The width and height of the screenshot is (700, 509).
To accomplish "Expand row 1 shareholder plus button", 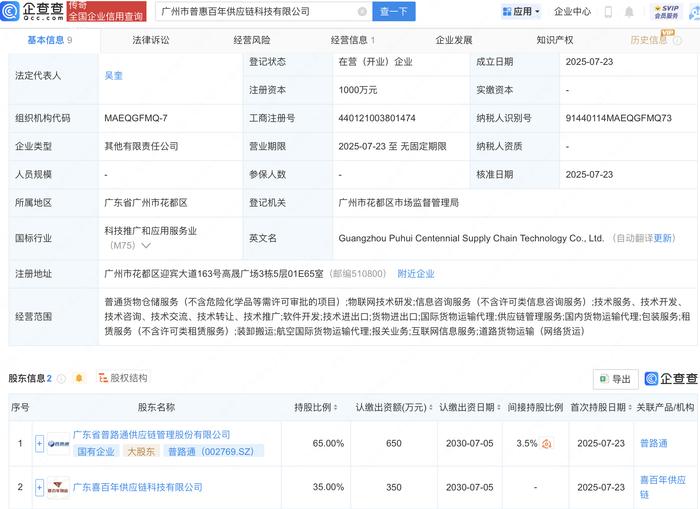I will (x=39, y=443).
